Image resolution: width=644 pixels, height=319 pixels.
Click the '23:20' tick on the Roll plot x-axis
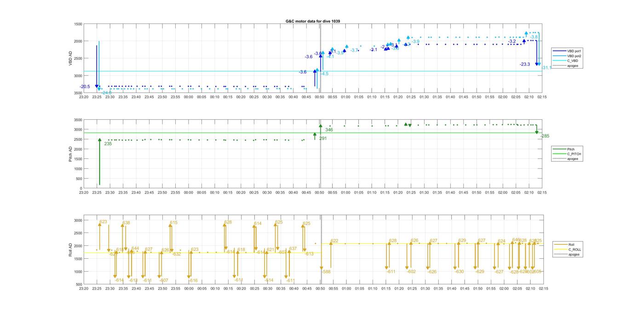84,289
